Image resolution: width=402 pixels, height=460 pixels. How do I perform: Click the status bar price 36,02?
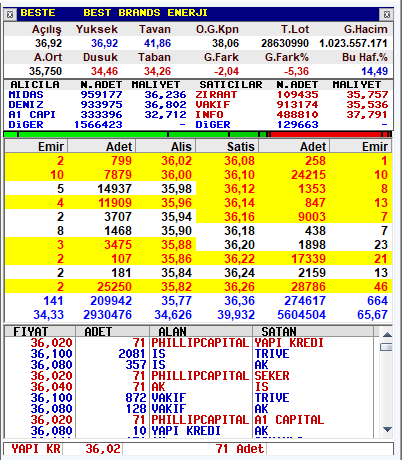(x=103, y=449)
